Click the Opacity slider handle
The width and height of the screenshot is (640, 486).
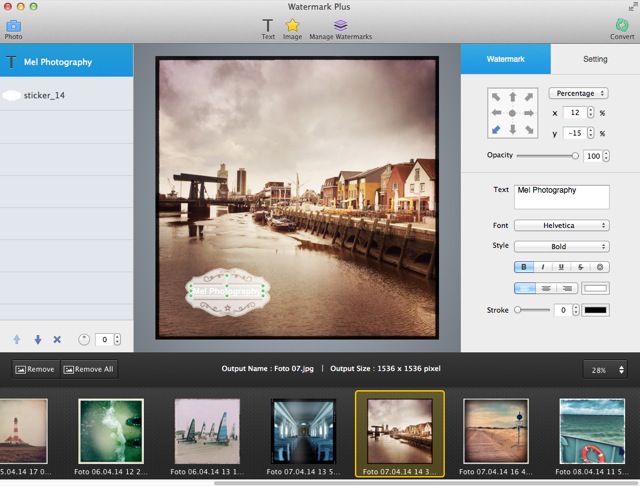click(575, 155)
